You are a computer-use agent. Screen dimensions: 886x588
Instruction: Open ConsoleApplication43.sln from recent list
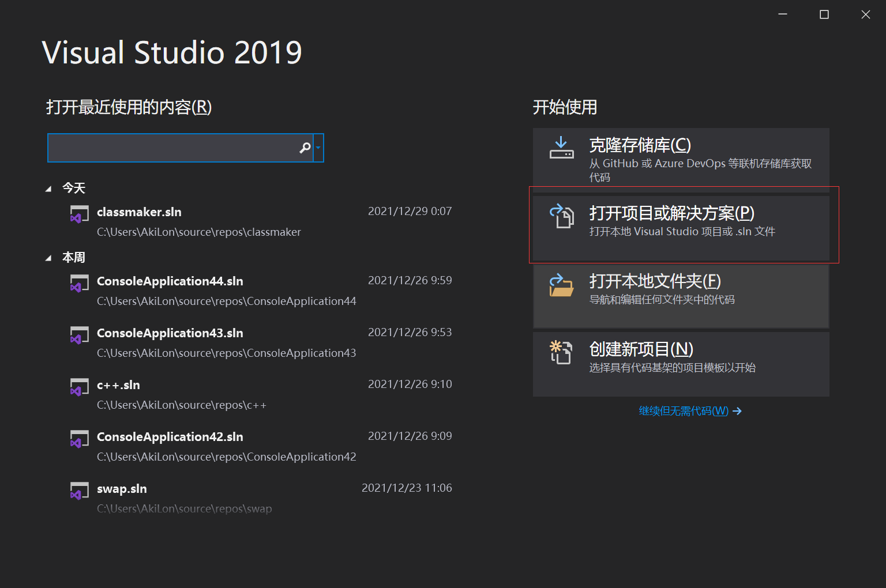[x=170, y=333]
